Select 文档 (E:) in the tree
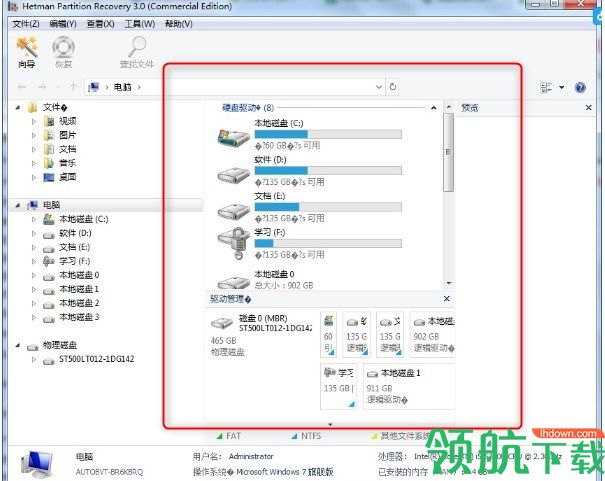 [74, 247]
